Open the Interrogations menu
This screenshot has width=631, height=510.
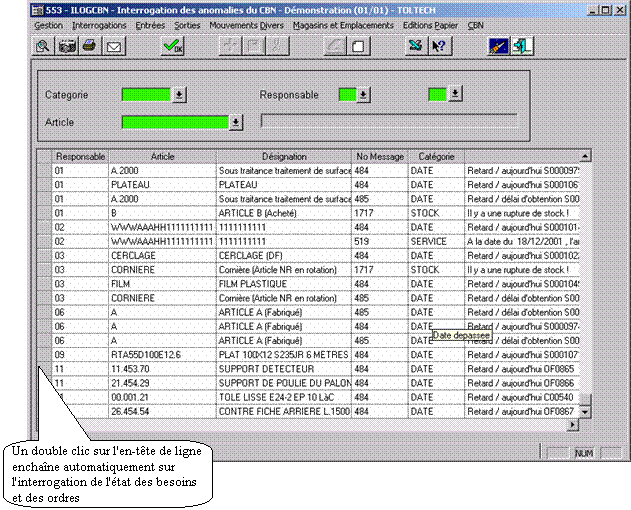[99, 25]
